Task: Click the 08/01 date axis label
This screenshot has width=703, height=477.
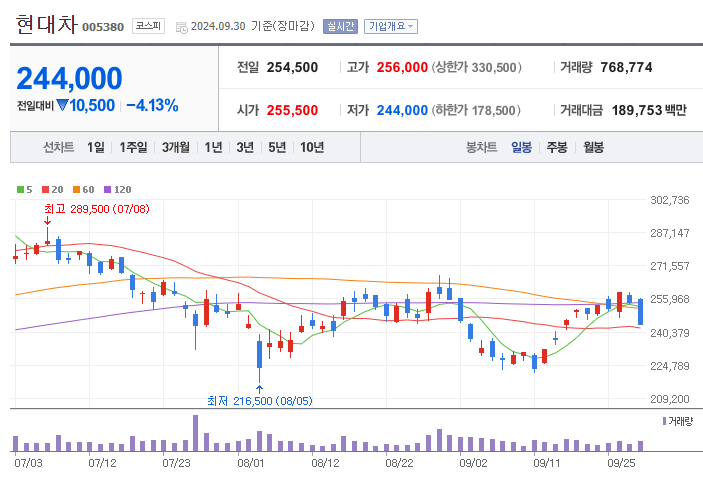Action: tap(251, 463)
